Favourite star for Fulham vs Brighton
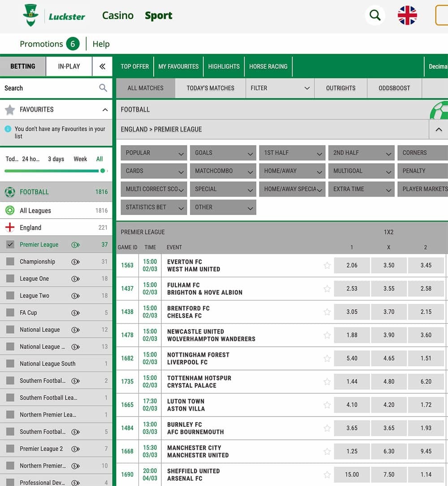The image size is (448, 486). pos(327,288)
